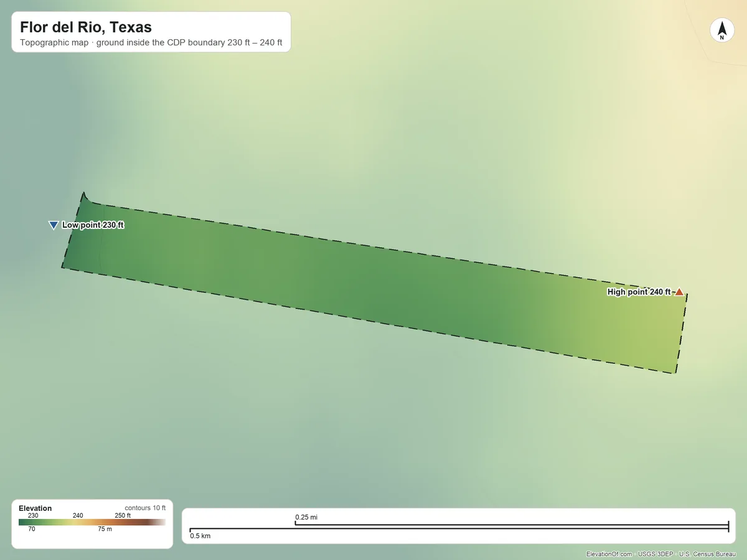
Task: Click the blue low point triangle marker
Action: pyautogui.click(x=54, y=225)
